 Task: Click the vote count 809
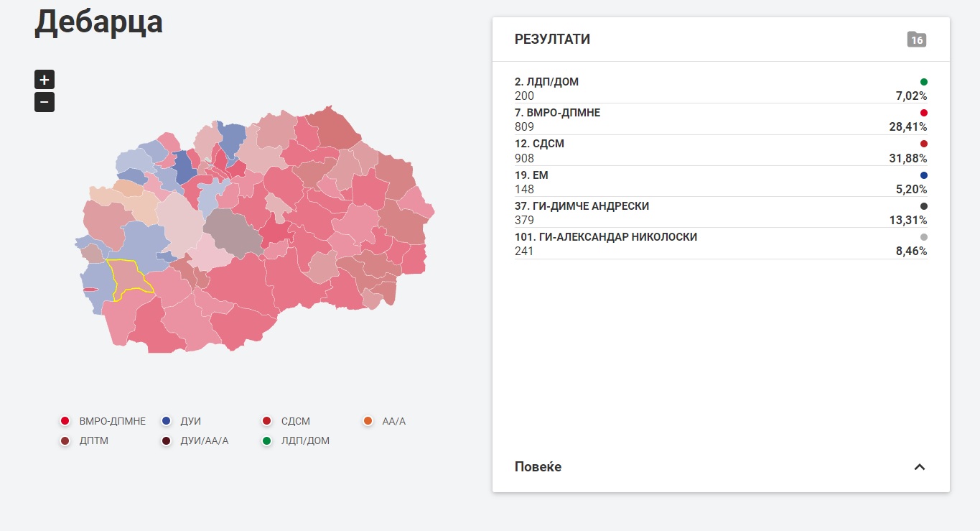tap(524, 127)
